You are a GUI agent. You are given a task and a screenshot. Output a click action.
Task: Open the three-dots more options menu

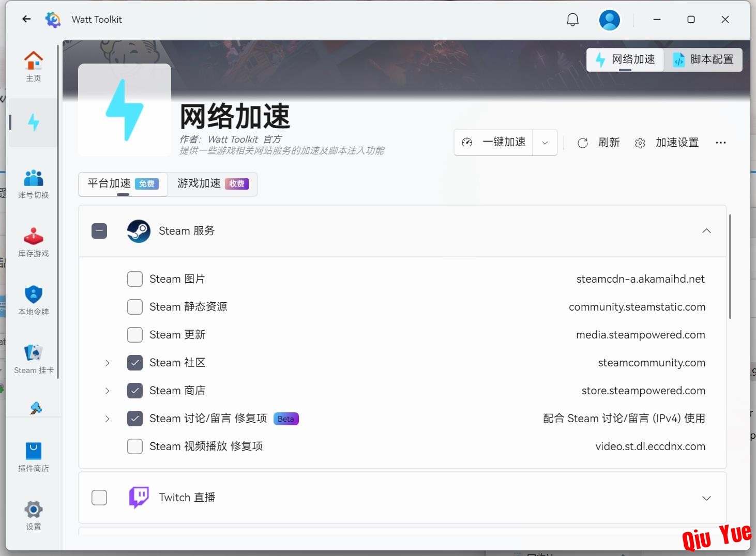721,143
